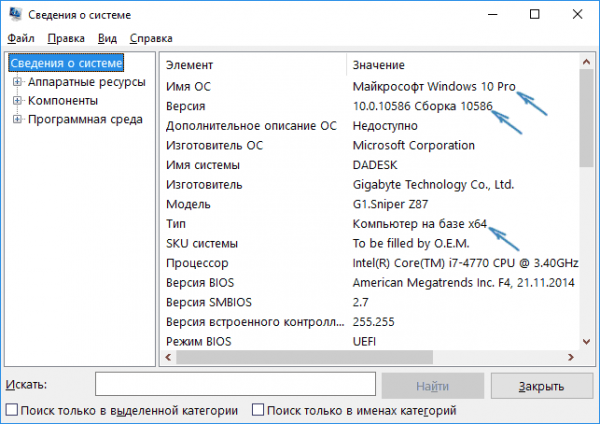The width and height of the screenshot is (600, 424).
Task: Select the value G1.Sniper Z87
Action: click(x=390, y=204)
